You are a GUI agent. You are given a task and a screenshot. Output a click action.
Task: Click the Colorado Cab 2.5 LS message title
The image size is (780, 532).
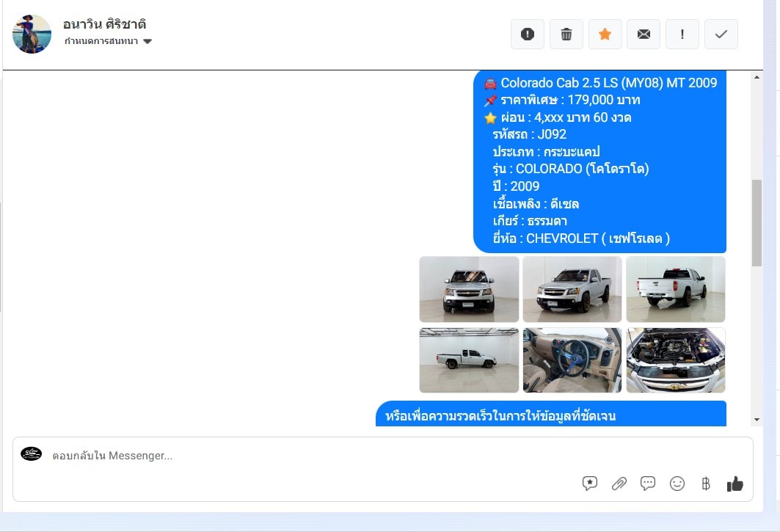[600, 83]
